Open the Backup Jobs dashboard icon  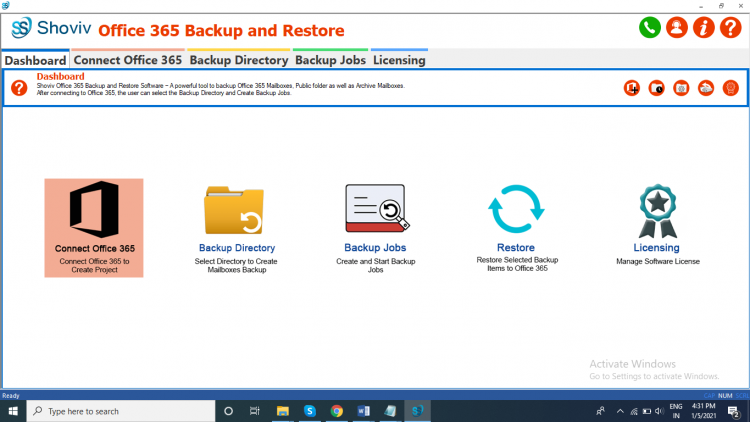[377, 208]
